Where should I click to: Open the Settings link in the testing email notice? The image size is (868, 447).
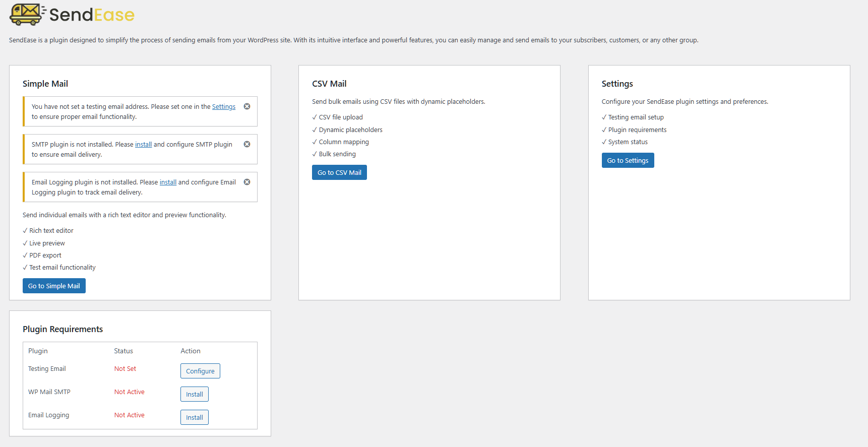(x=224, y=107)
